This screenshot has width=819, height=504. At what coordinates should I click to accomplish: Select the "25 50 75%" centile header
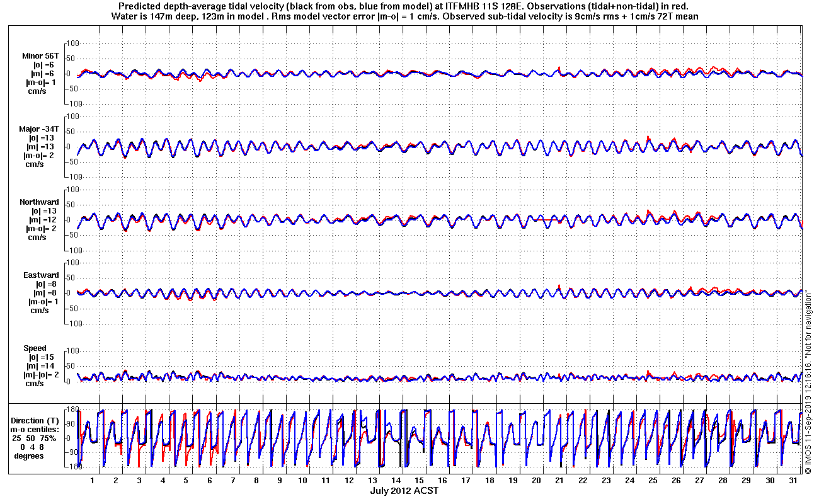[x=35, y=438]
